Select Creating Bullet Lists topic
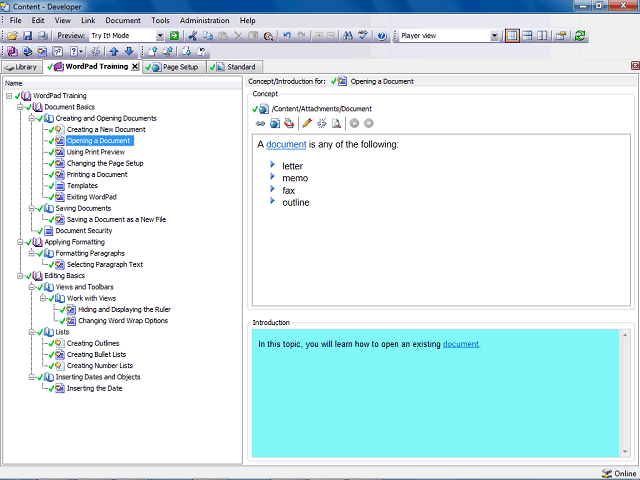 (x=96, y=355)
